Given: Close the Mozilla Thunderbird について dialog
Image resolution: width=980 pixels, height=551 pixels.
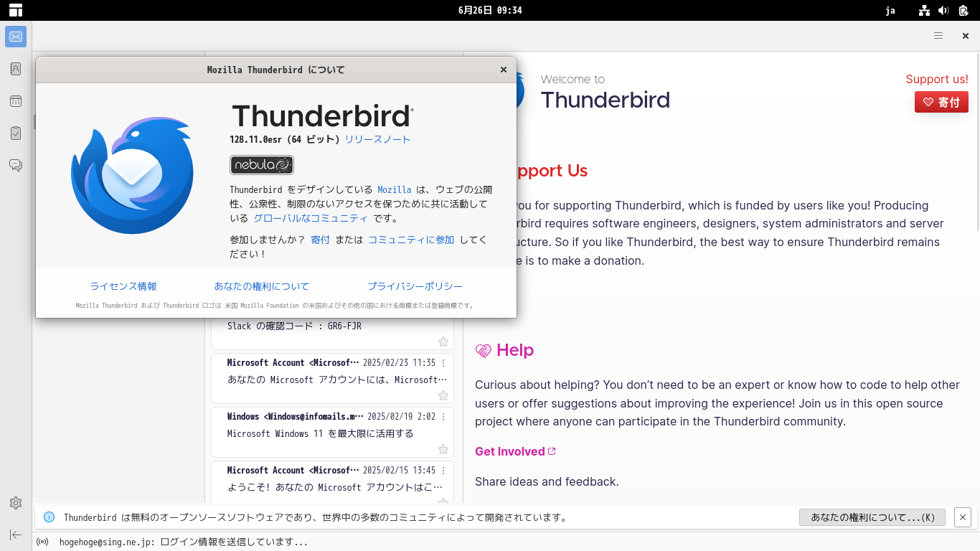Looking at the screenshot, I should tap(504, 70).
